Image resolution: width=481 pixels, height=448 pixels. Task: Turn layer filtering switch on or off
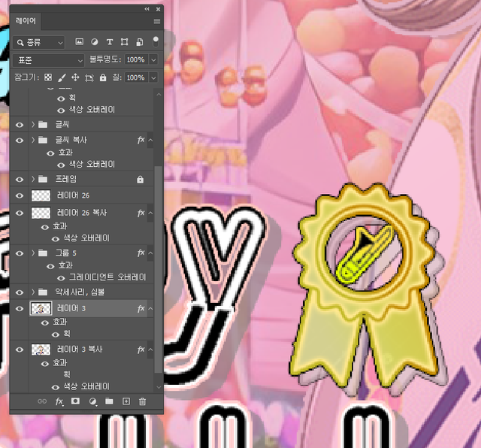(x=156, y=41)
